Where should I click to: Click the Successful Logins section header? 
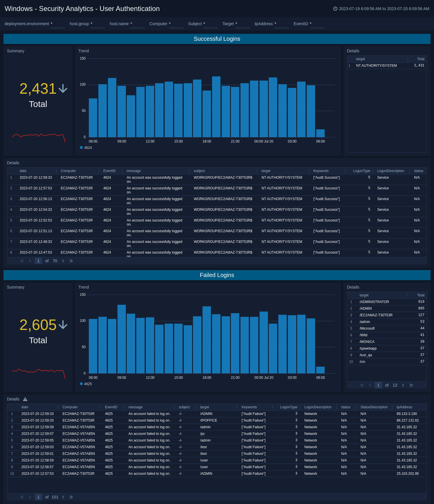coord(217,39)
